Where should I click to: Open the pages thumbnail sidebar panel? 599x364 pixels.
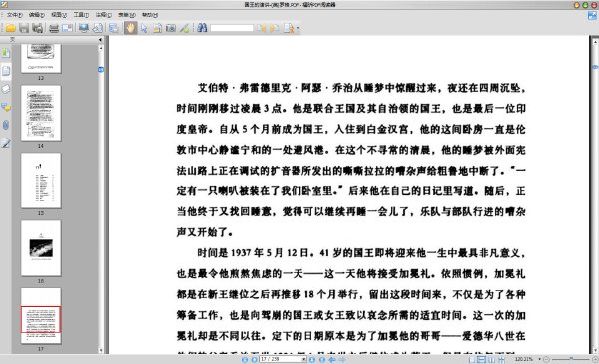click(6, 71)
